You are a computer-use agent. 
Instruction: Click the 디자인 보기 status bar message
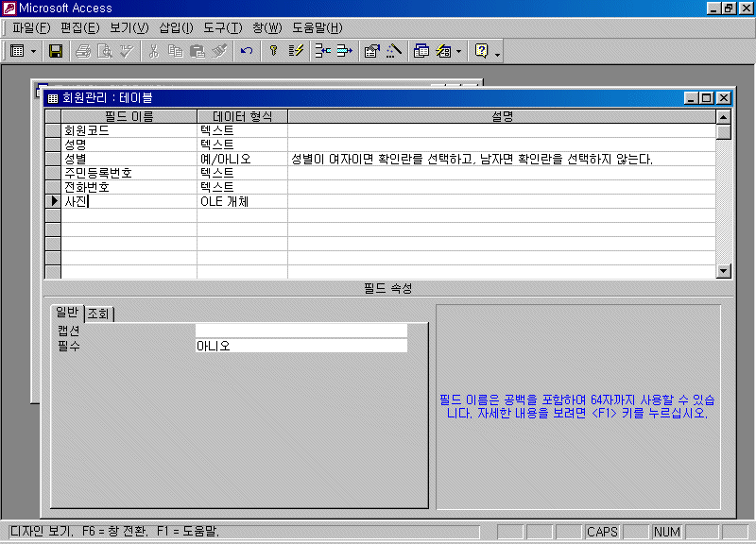(114, 532)
